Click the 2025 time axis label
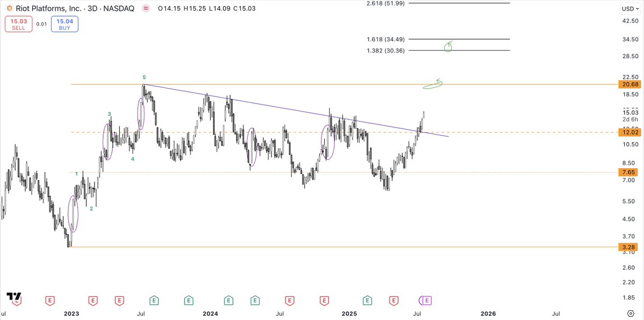The image size is (644, 320). click(349, 313)
